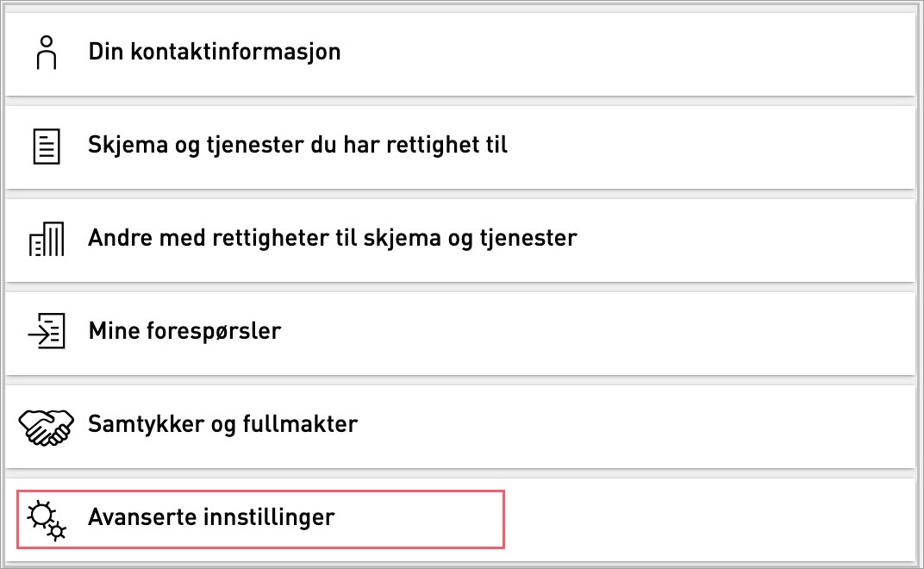Click the buildings icon beside Andre med rettigheter

pyautogui.click(x=47, y=239)
